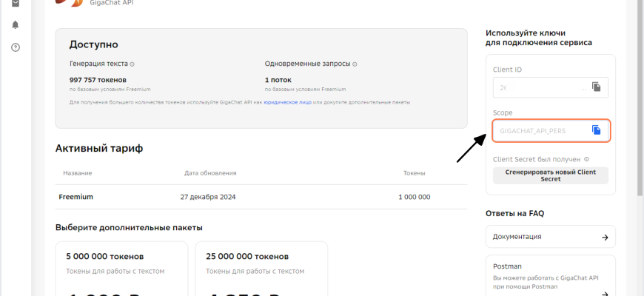644x296 pixels.
Task: Copy the Scope value
Action: (x=596, y=130)
